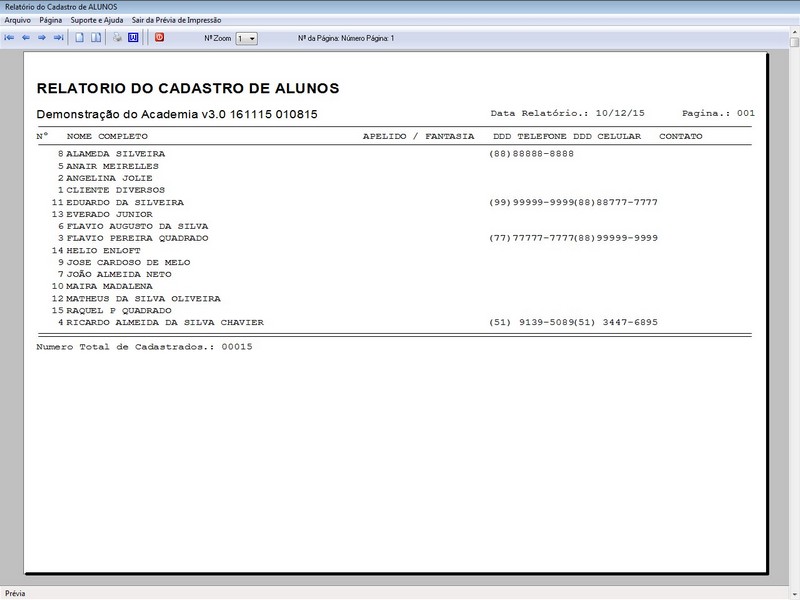Click the name MATHEUS DA SILVA OLIVEIRA
The image size is (800, 600).
coord(143,298)
